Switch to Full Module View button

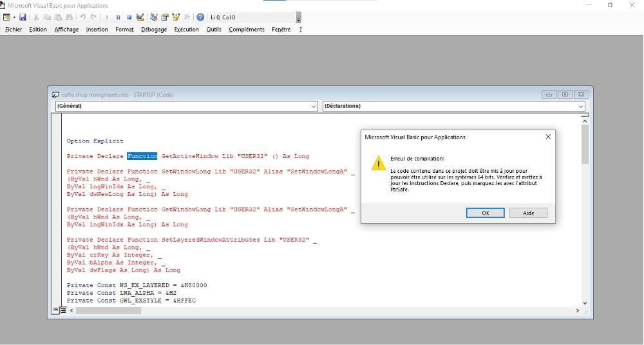click(x=63, y=310)
